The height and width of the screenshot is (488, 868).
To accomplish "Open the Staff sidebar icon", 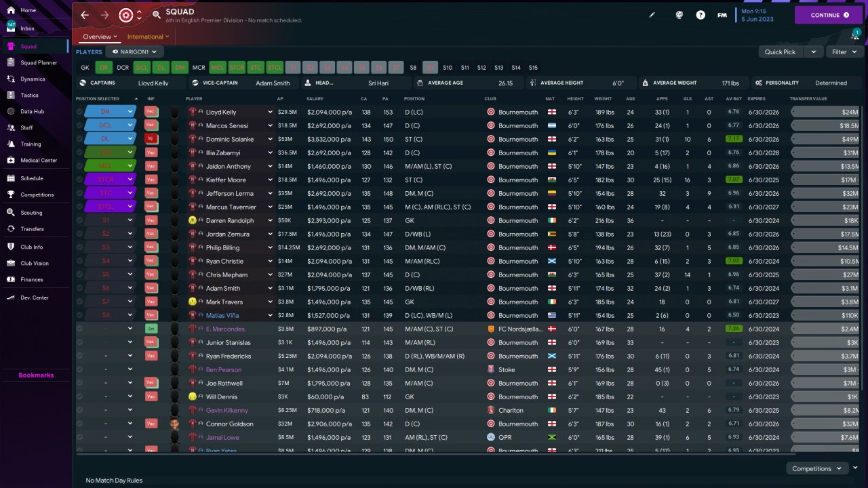I will [x=11, y=127].
